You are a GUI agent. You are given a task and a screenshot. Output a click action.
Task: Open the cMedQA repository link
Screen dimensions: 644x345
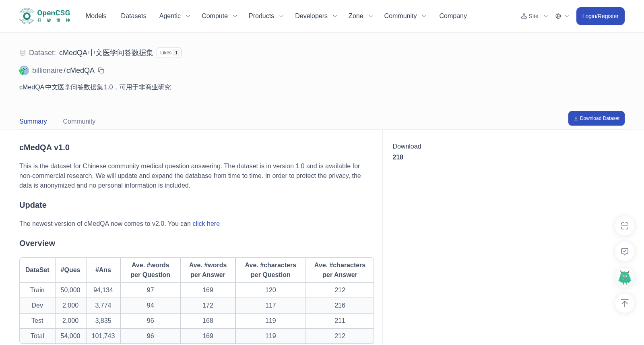[x=80, y=70]
